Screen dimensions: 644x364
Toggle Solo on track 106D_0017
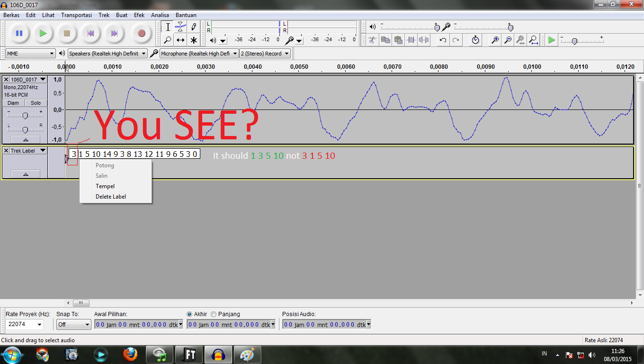36,103
